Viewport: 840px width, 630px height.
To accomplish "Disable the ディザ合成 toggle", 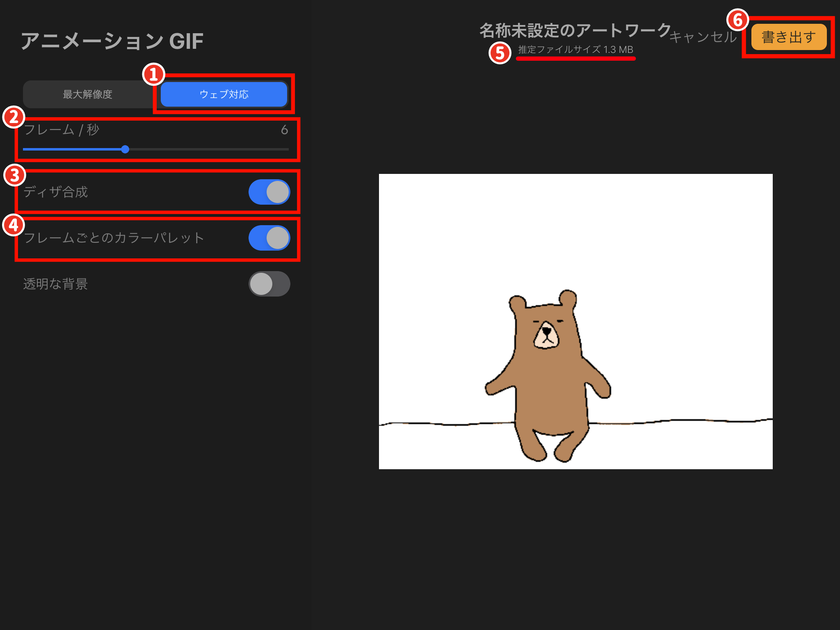I will pos(269,192).
